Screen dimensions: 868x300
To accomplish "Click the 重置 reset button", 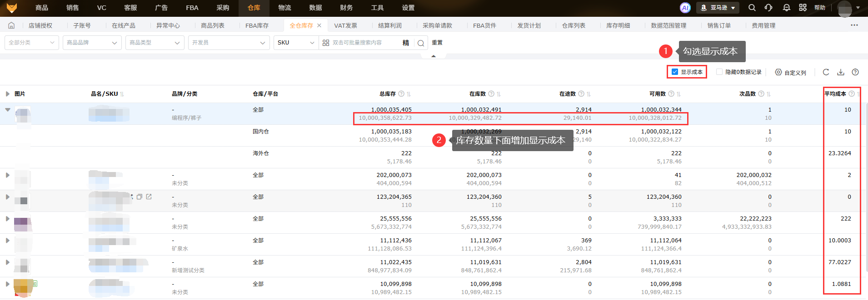I will pyautogui.click(x=437, y=43).
